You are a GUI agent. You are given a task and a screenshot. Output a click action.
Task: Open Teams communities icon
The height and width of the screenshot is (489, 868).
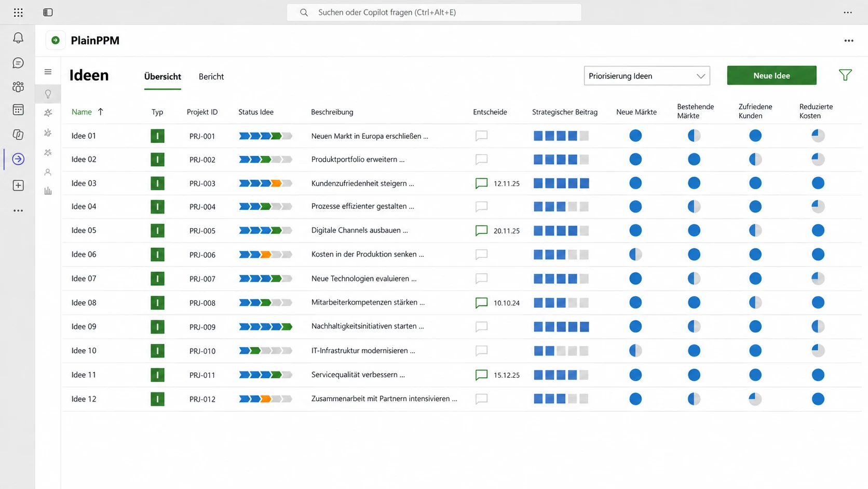coord(18,87)
